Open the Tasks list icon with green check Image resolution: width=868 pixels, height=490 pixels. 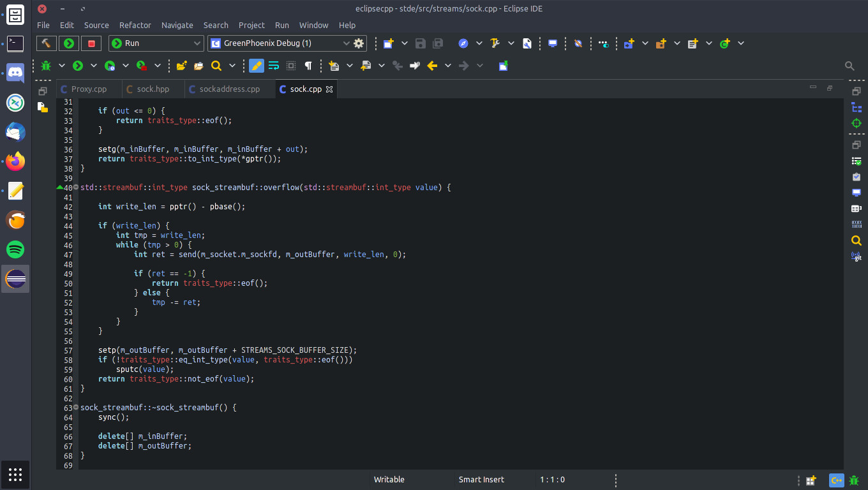(857, 161)
